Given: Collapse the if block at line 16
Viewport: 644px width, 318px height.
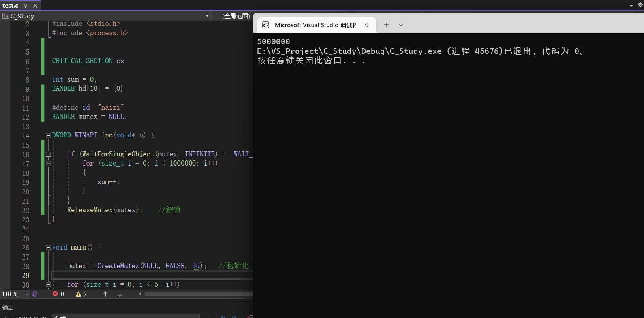Looking at the screenshot, I should tap(48, 154).
